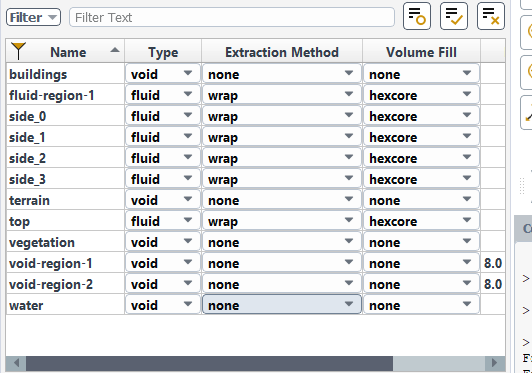Open Extraction Method dropdown for top
This screenshot has height=373, width=532.
(x=282, y=221)
